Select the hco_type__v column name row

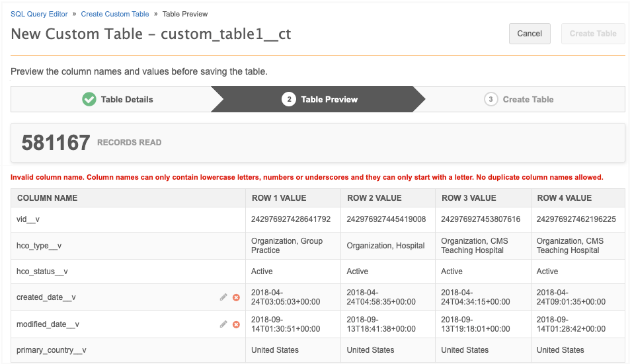[39, 246]
